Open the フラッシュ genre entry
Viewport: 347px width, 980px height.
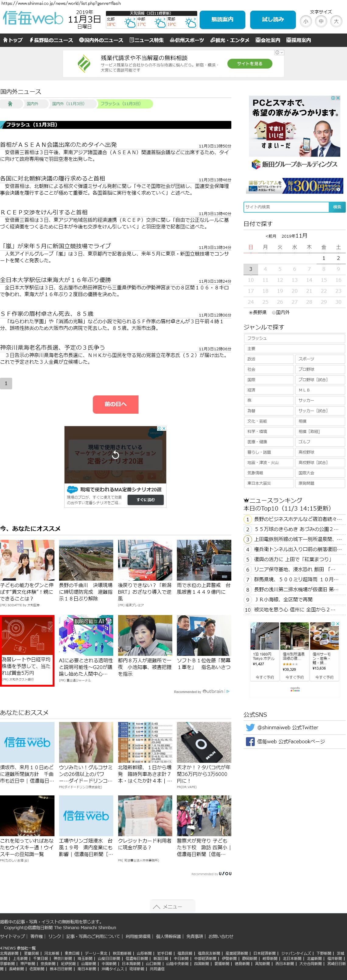pyautogui.click(x=294, y=338)
